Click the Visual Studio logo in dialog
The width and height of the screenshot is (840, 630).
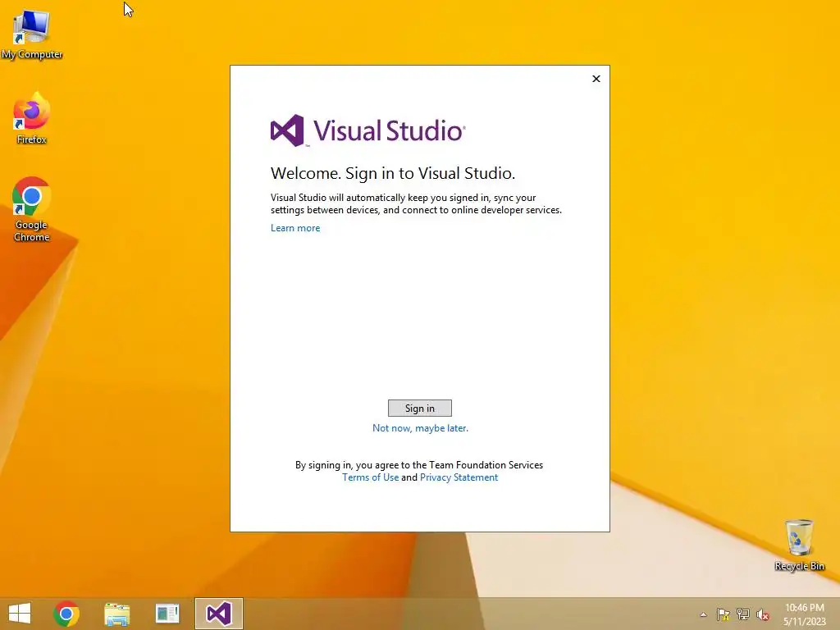[x=368, y=130]
